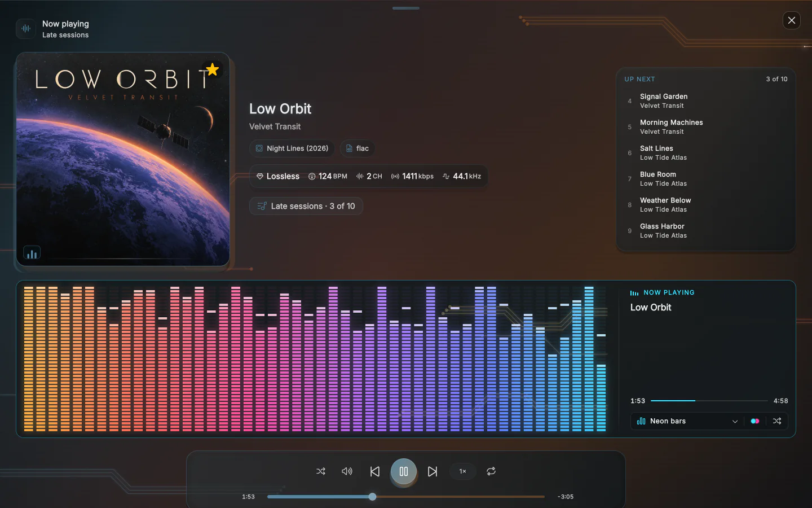
Task: Click the 1:53 elapsed time in transport bar
Action: [x=249, y=497]
